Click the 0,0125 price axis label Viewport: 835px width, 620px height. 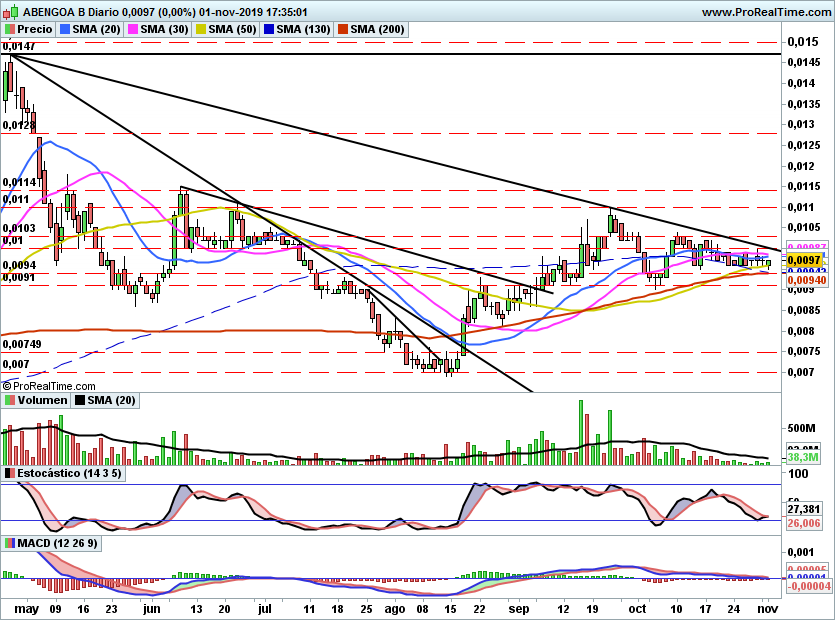tap(804, 145)
